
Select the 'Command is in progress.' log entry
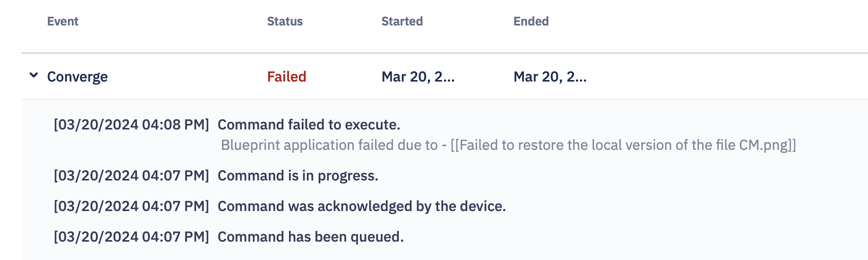tap(298, 176)
